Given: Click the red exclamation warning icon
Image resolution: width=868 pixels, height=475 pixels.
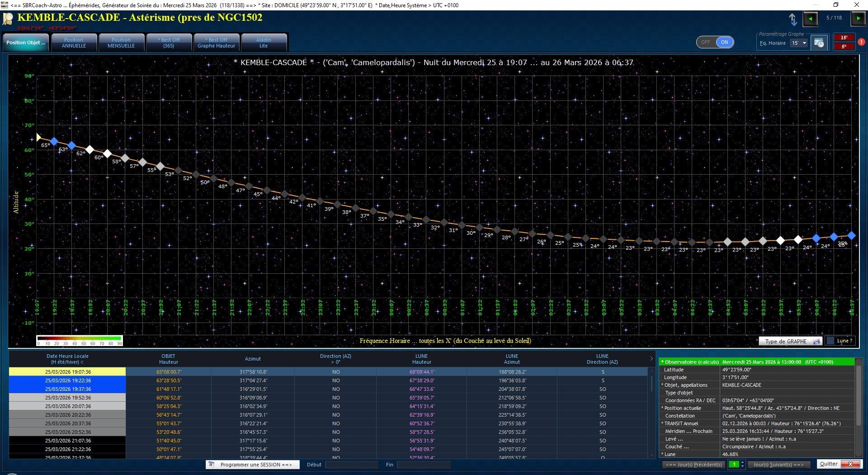Looking at the screenshot, I should (x=861, y=42).
